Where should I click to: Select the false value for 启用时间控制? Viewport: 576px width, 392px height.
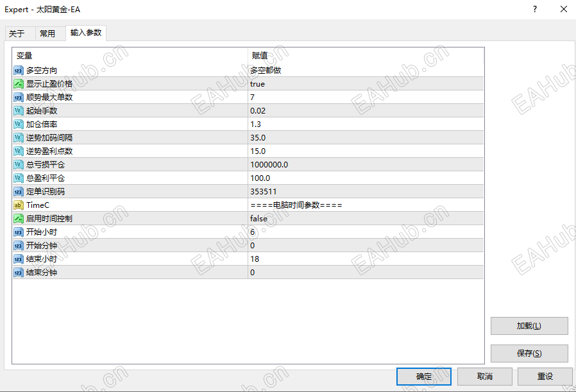[366, 219]
